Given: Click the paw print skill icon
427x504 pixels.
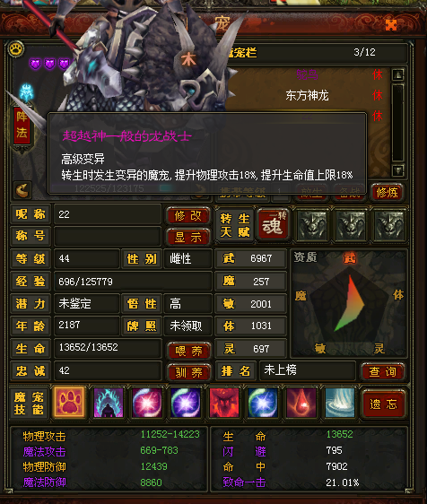Looking at the screenshot, I should 69,403.
